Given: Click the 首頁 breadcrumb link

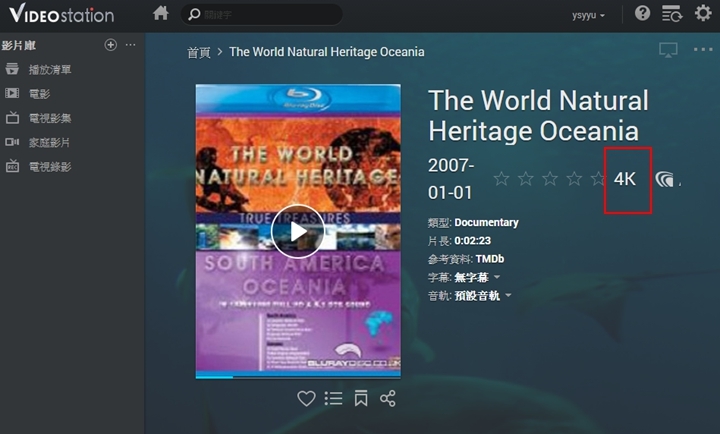Looking at the screenshot, I should click(x=199, y=52).
